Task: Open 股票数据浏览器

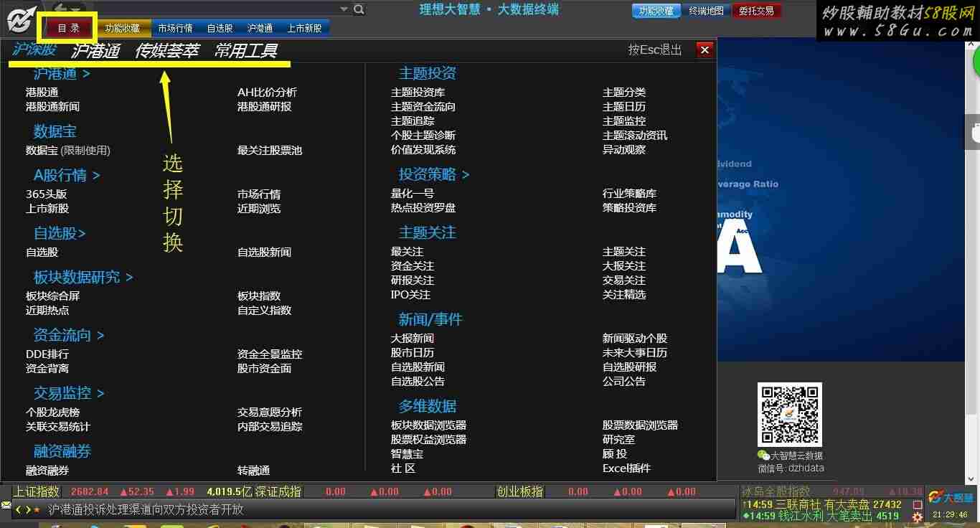Action: click(x=640, y=425)
